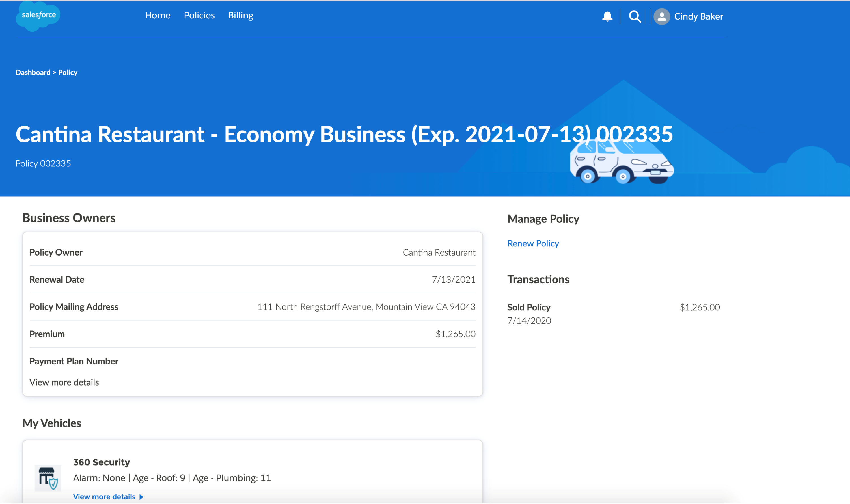Click the 360 Security storefront shield icon

click(48, 478)
